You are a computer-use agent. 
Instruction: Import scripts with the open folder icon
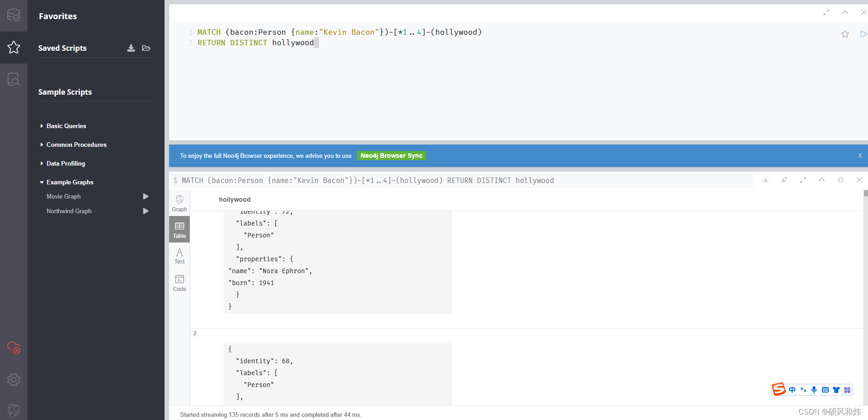click(146, 48)
